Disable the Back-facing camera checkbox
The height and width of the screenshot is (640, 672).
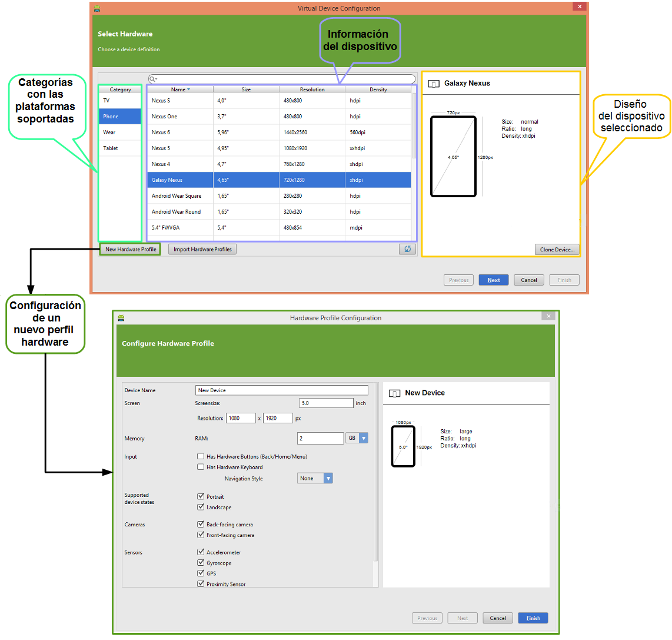point(201,524)
